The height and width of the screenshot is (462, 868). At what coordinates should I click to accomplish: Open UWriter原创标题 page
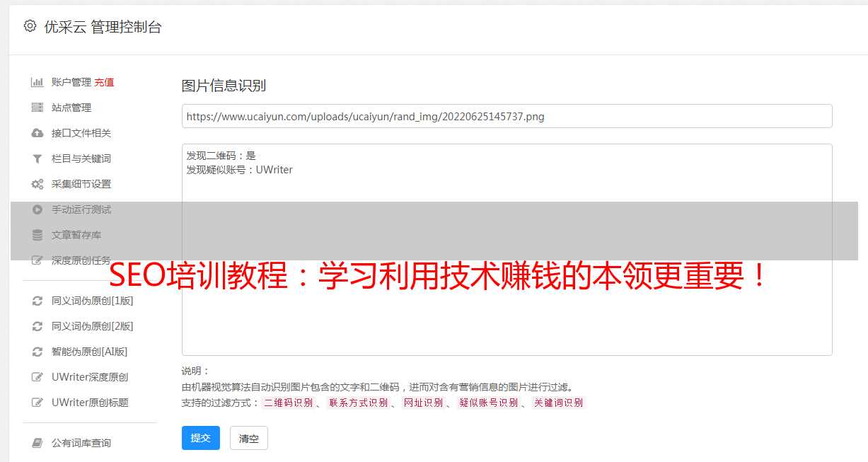coord(90,403)
